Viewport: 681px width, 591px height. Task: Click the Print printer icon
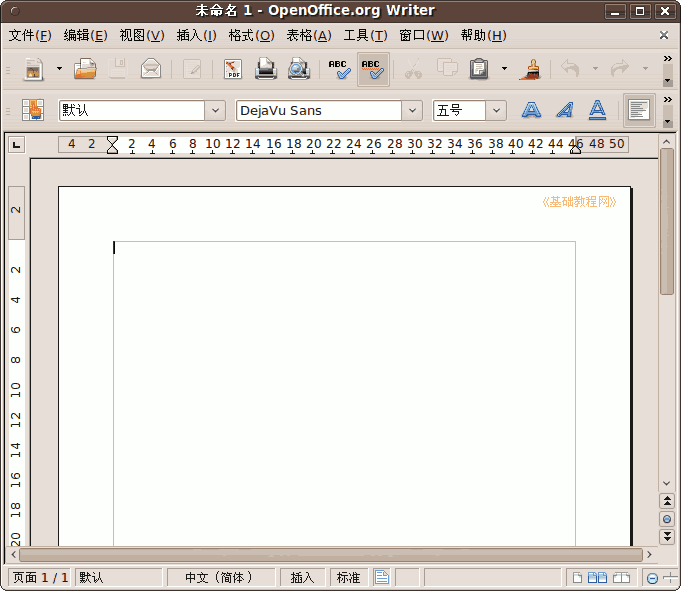(x=265, y=69)
